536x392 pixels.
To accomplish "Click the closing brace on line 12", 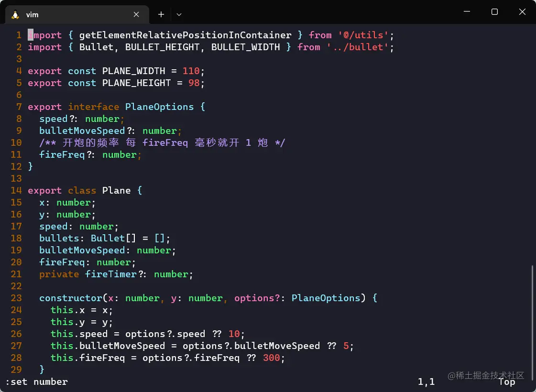I will click(x=31, y=166).
